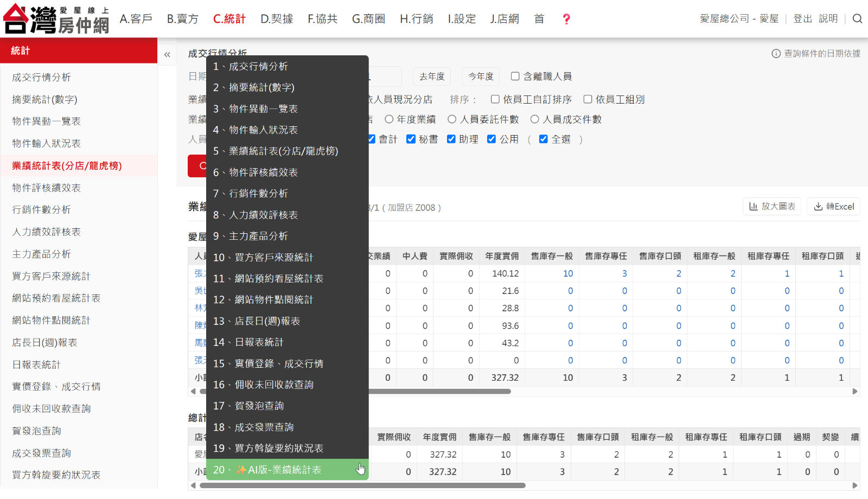Click the sparkle icon on AI版-業績統計表

[241, 470]
